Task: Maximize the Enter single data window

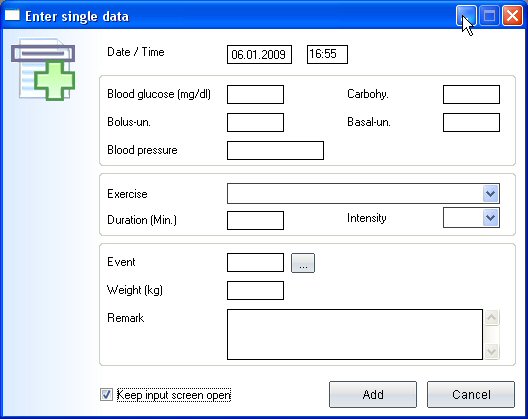Action: 489,15
